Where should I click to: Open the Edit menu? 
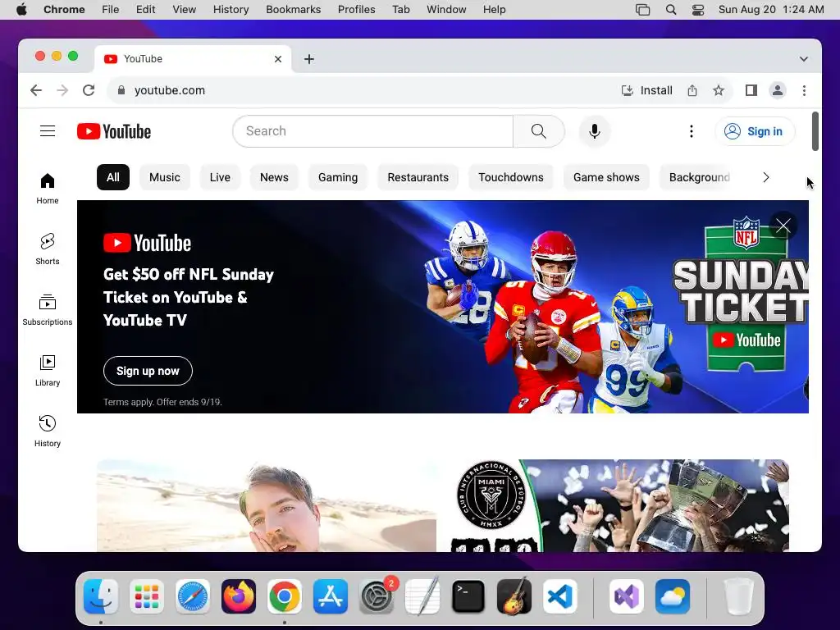pos(146,10)
